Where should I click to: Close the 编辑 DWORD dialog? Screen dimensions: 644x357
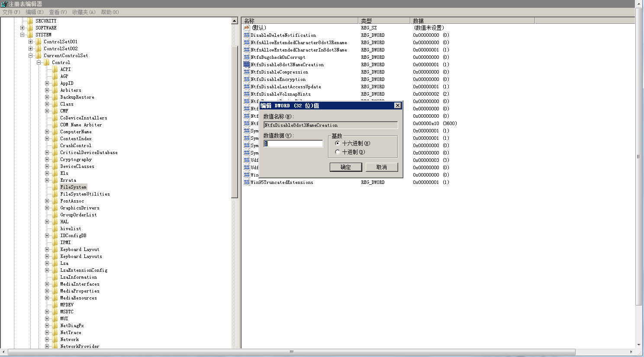398,106
